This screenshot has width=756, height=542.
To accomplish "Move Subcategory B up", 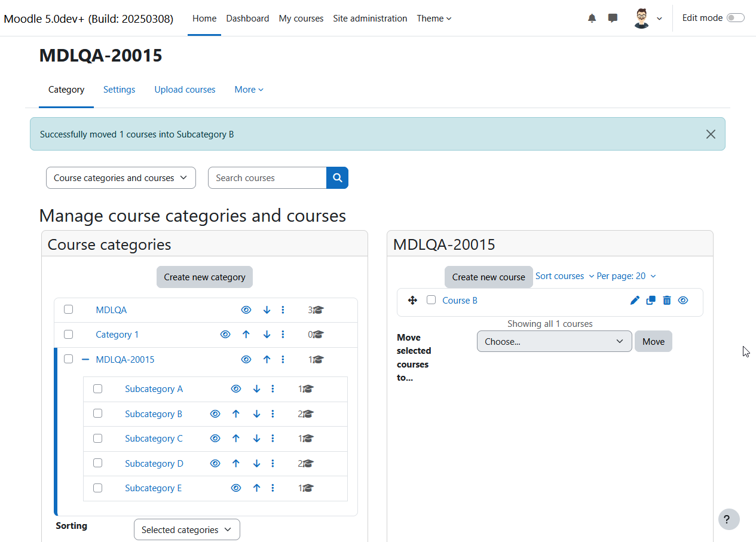I will coord(235,414).
